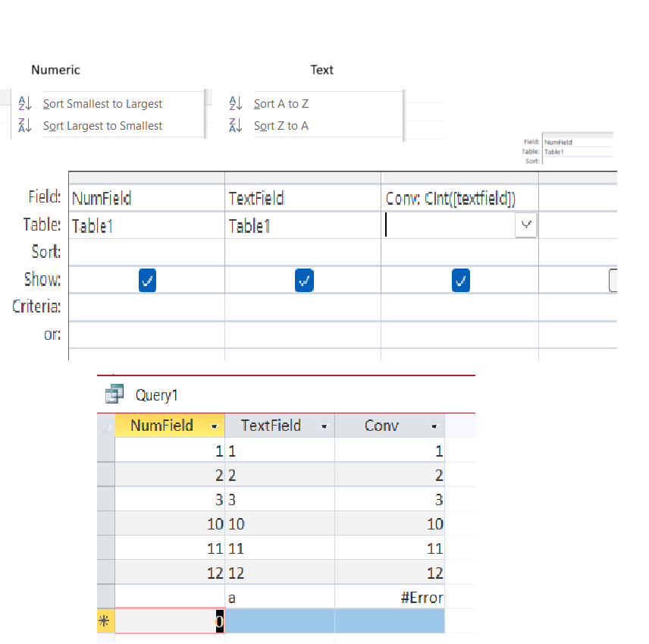Choose Sort A to Z from Text menu
Image resolution: width=649 pixels, height=644 pixels.
pyautogui.click(x=281, y=103)
